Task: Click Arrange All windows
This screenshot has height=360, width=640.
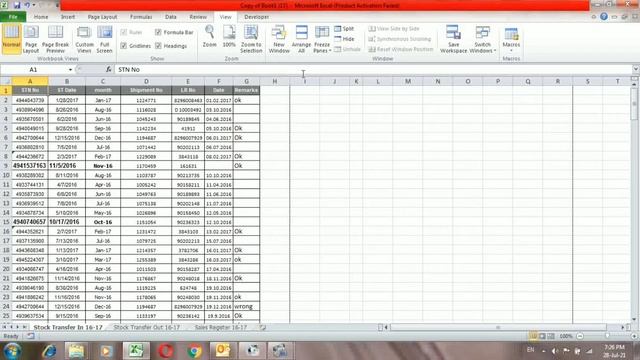Action: [x=302, y=39]
